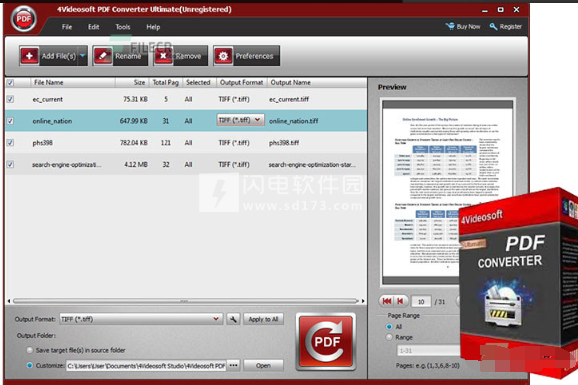Open output settings with the wrench icon
This screenshot has width=578, height=385.
pos(233,319)
